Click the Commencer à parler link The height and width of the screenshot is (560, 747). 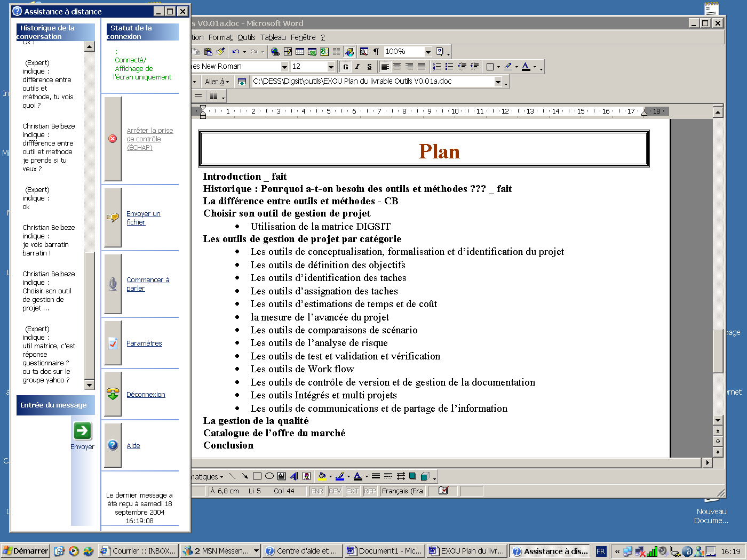pyautogui.click(x=148, y=284)
